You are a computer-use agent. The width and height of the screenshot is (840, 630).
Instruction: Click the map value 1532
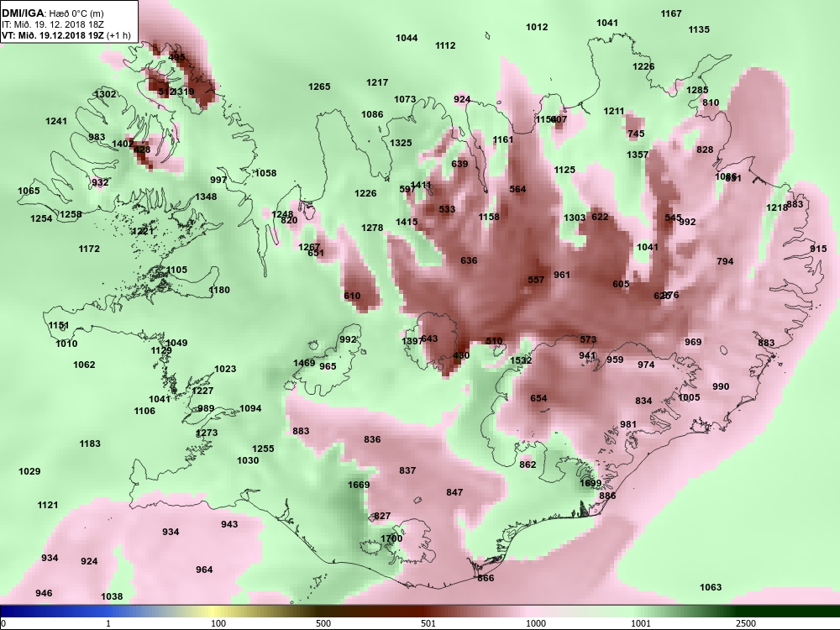(x=521, y=360)
